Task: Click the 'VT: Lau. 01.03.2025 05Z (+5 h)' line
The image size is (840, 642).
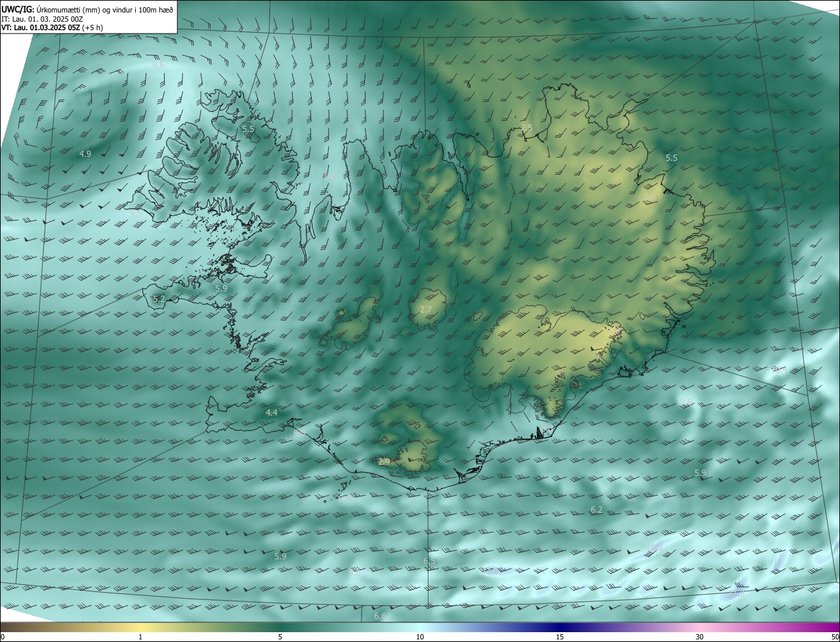Action: pos(52,28)
